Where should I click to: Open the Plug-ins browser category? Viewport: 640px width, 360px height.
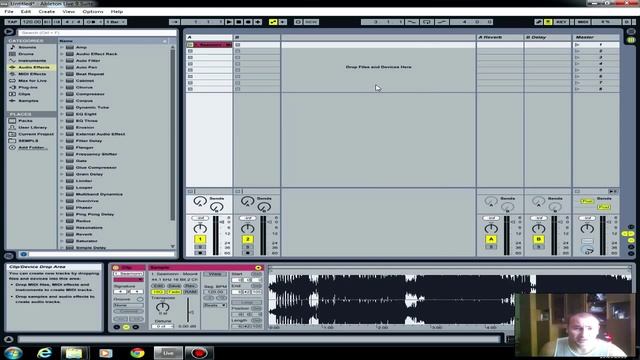tap(28, 87)
